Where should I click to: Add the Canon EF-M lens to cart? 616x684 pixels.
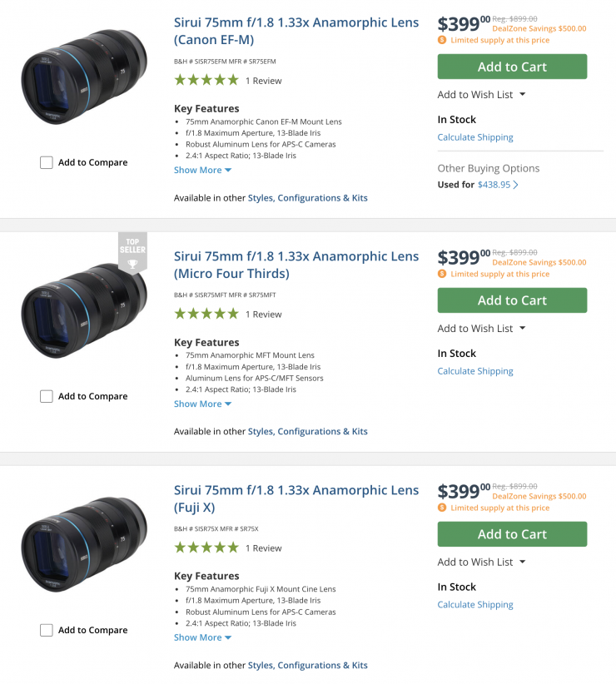tap(512, 67)
